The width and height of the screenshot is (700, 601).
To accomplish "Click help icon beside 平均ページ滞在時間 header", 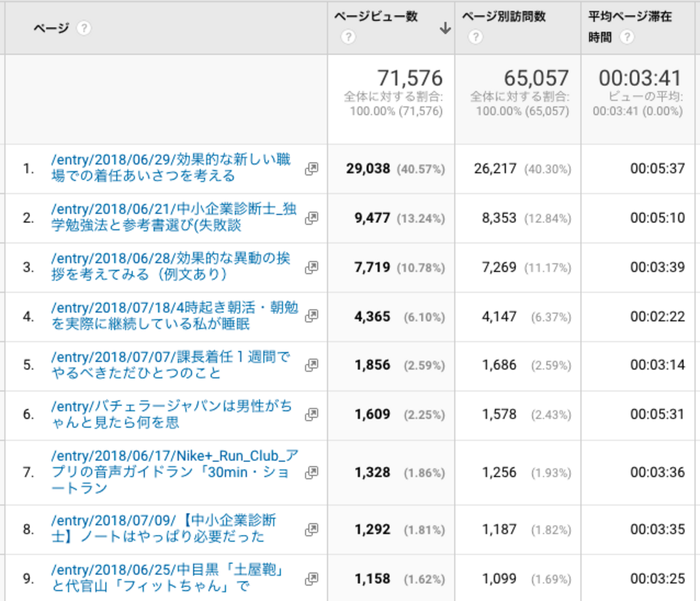I will pyautogui.click(x=627, y=37).
